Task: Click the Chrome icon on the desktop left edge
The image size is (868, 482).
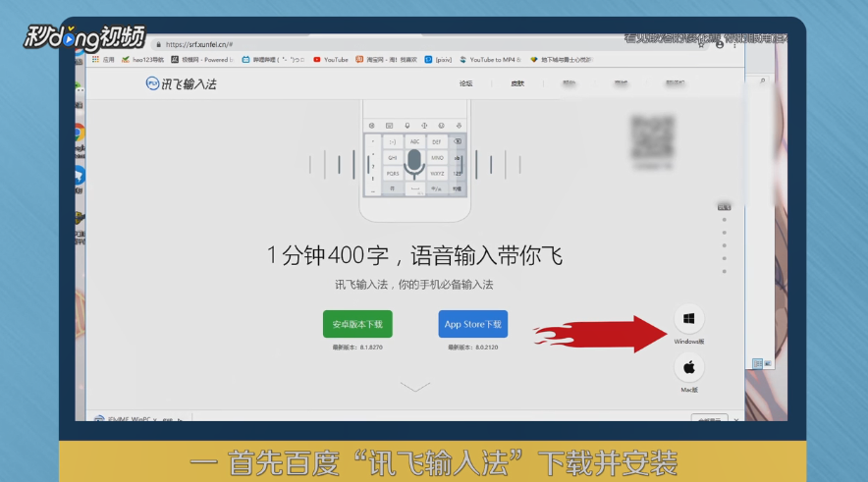Action: pyautogui.click(x=80, y=133)
